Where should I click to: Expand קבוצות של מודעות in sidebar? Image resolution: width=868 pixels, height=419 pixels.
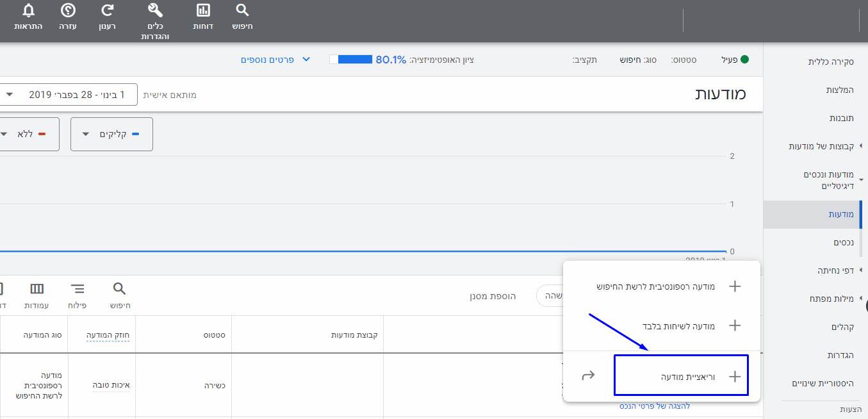(x=860, y=146)
